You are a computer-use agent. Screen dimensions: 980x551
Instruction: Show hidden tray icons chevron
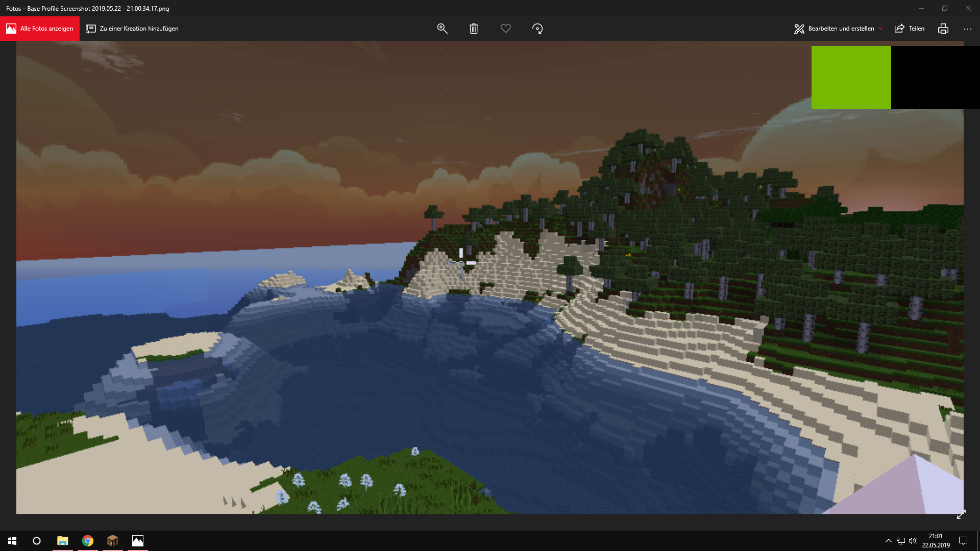pos(888,541)
